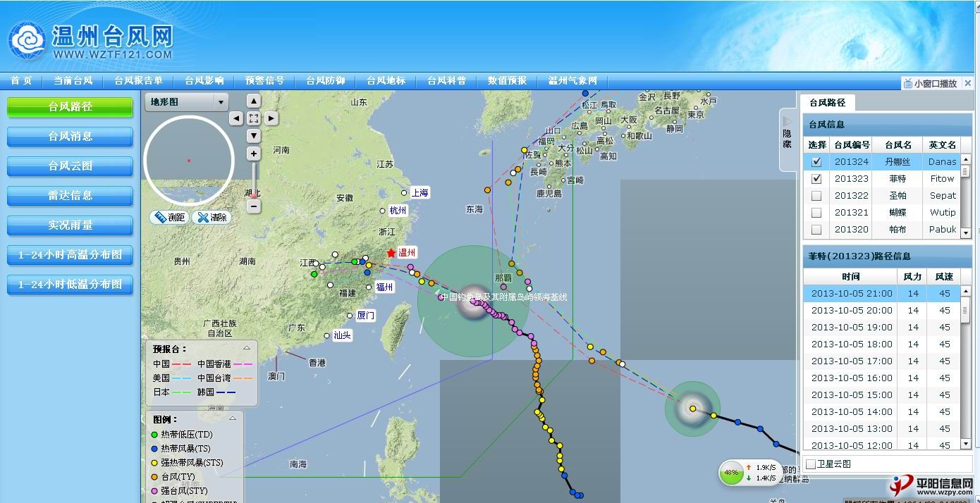
Task: Open 台风防御 in the navigation bar
Action: point(326,81)
